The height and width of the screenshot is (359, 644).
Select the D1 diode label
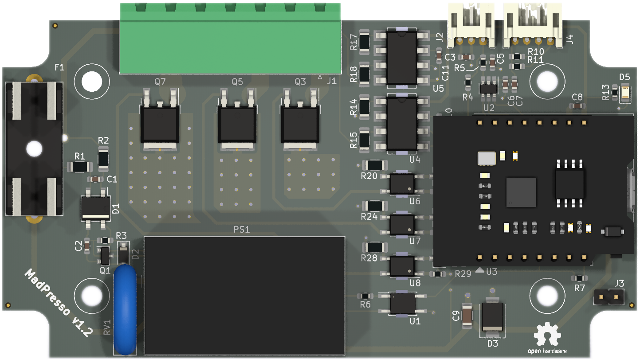point(116,209)
